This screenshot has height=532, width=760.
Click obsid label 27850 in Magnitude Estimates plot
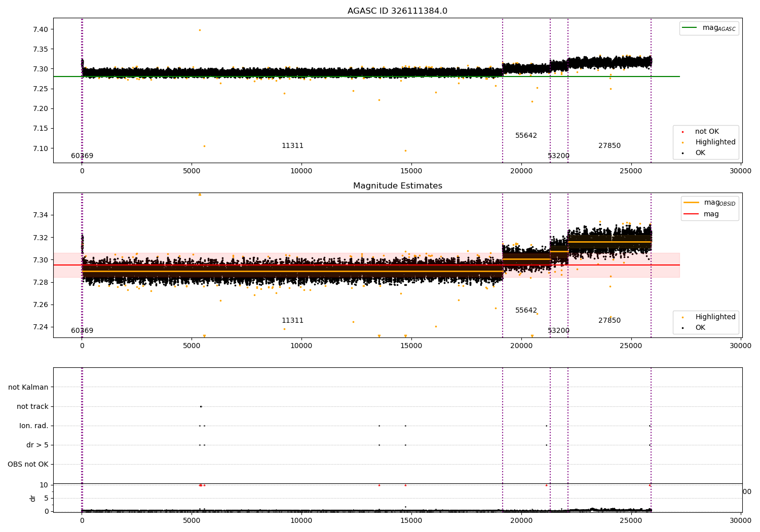click(609, 321)
